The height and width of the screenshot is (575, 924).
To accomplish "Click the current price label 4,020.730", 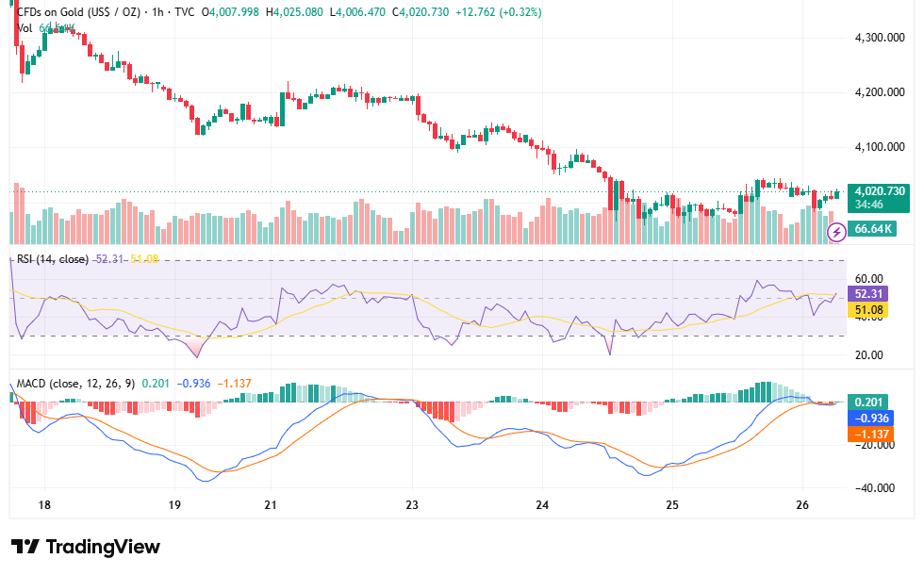I will coord(879,190).
